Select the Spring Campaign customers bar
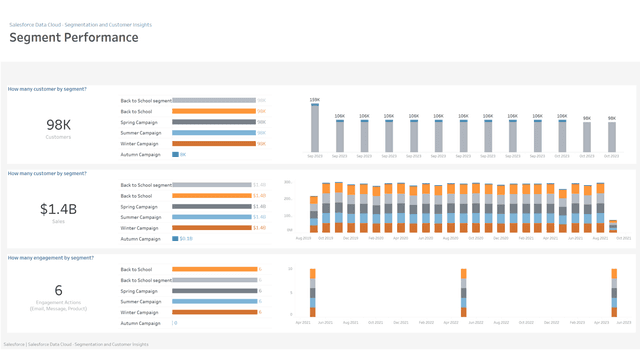 pos(214,122)
